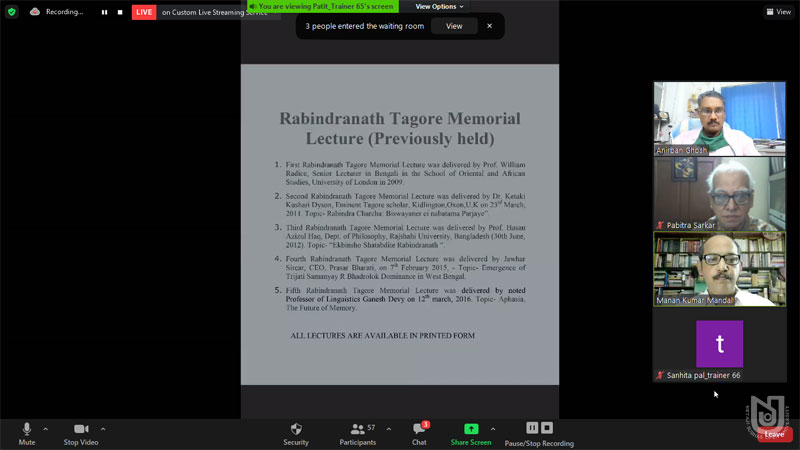
Task: Click the 'ALL LECTURES ARE AVAILABLE' text
Action: coord(383,336)
